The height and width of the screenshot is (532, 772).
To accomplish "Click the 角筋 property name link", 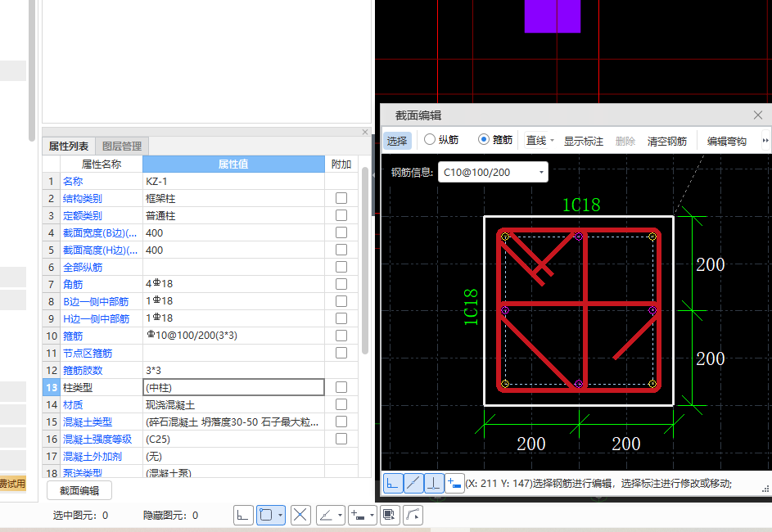I will 73,285.
